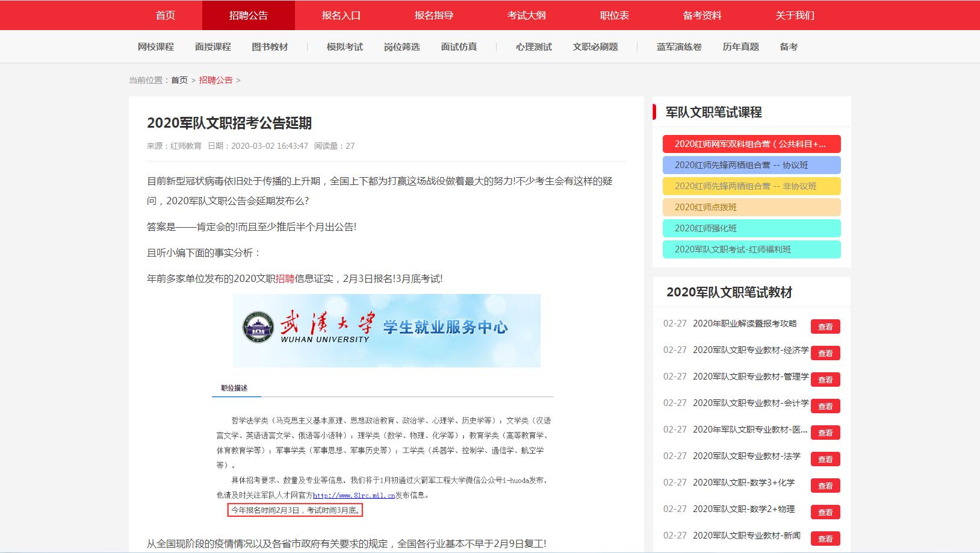Go to the 考试大纲 section
Viewport: 980px width, 553px height.
[527, 15]
